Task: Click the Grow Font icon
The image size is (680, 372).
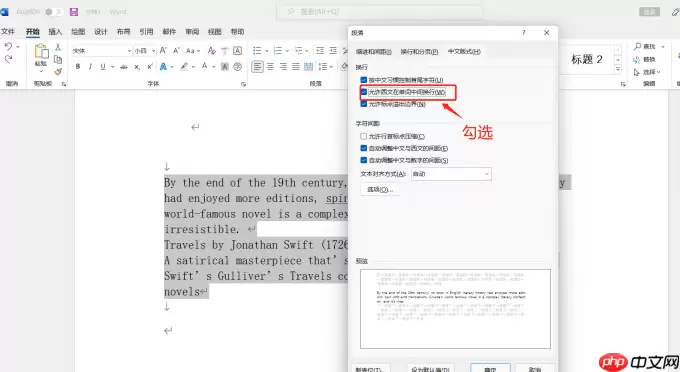Action: 163,51
